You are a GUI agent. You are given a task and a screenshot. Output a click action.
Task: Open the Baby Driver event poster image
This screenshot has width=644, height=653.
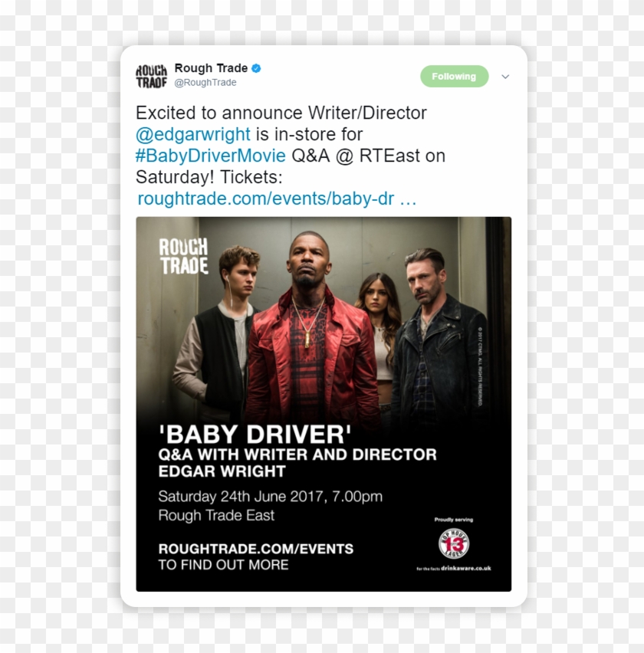[324, 404]
